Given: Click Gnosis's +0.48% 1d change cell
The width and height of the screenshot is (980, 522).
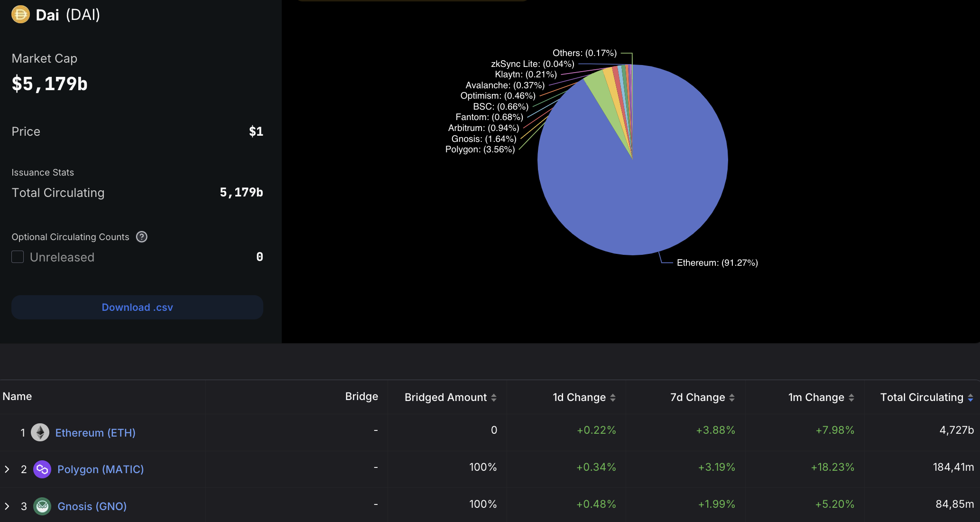Looking at the screenshot, I should [x=596, y=504].
